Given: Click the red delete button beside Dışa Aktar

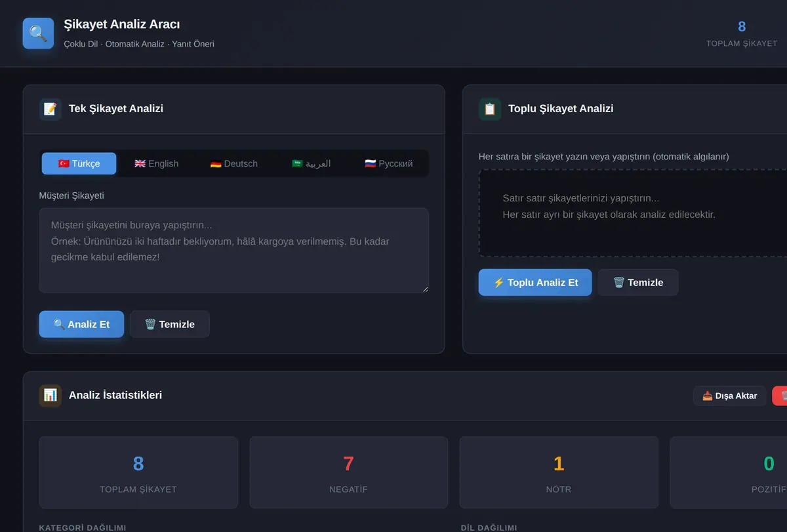Looking at the screenshot, I should 780,396.
